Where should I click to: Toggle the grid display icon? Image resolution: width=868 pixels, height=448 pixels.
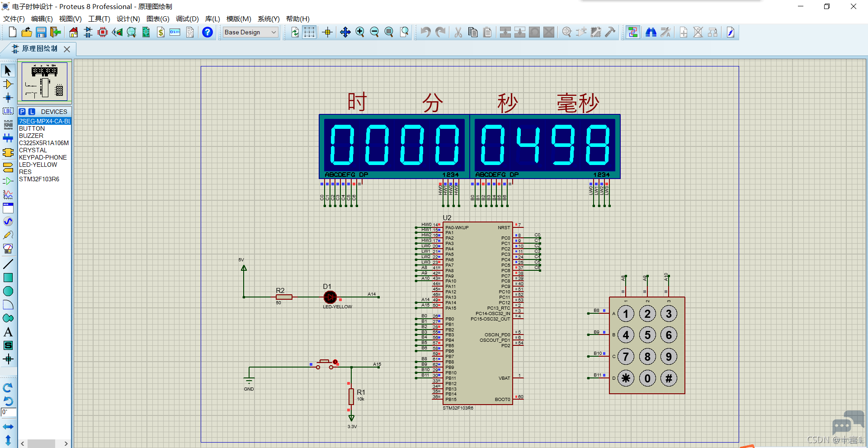pos(309,32)
